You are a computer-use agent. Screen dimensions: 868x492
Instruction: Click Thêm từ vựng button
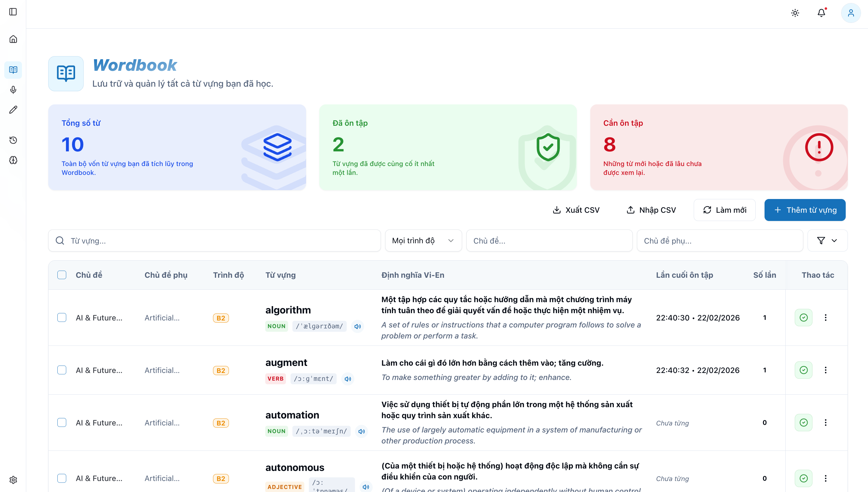pos(805,210)
